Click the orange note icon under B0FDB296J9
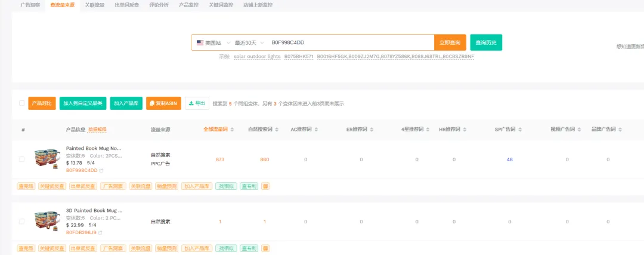The height and width of the screenshot is (255, 644). coord(265,248)
